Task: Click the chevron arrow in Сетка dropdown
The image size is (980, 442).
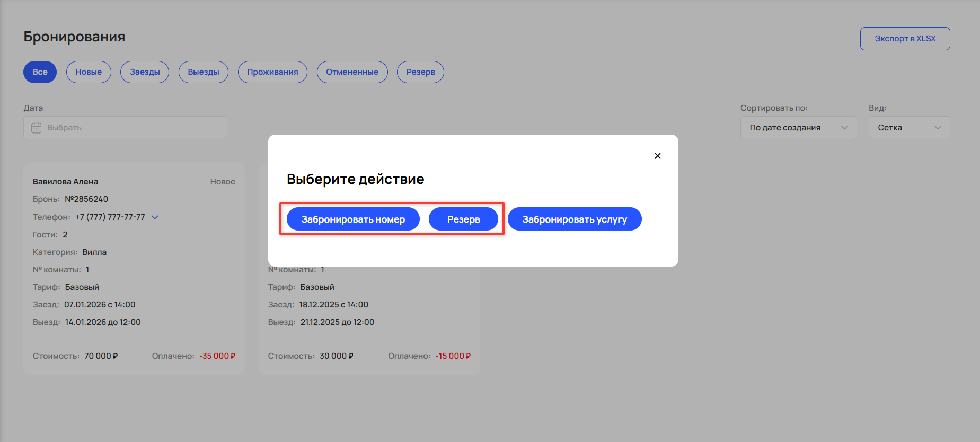Action: (x=938, y=128)
